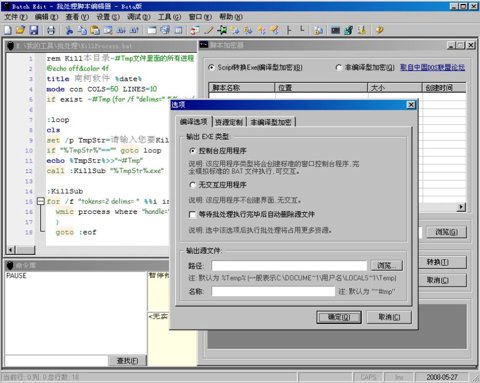Click the toolbar icon left of the pencil

(195, 30)
